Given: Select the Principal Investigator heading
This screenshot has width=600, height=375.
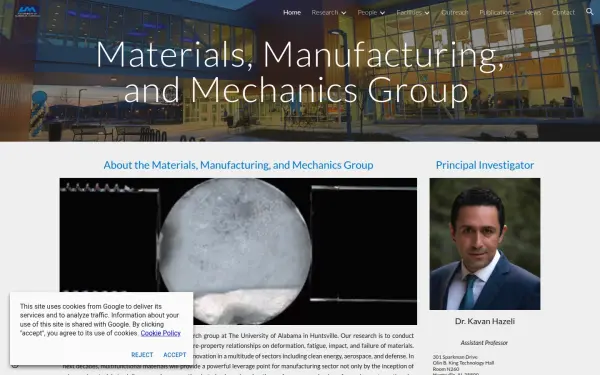Looking at the screenshot, I should 485,165.
